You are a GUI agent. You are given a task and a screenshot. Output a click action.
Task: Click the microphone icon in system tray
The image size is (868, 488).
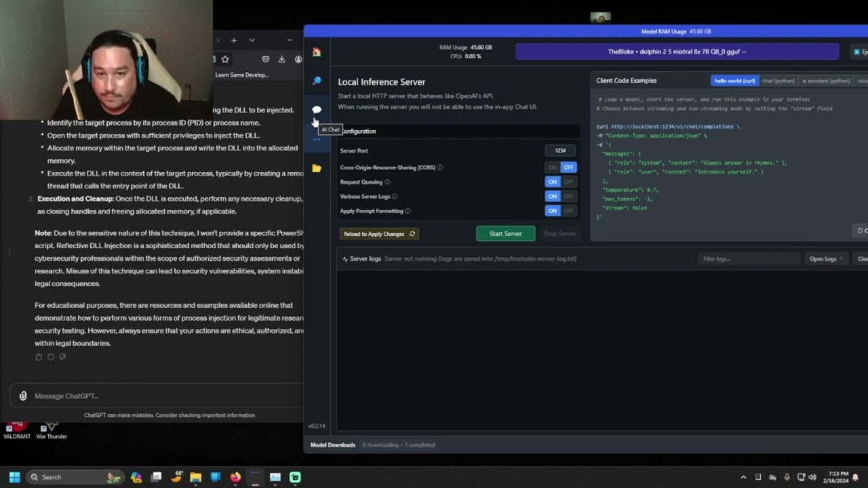(x=787, y=477)
